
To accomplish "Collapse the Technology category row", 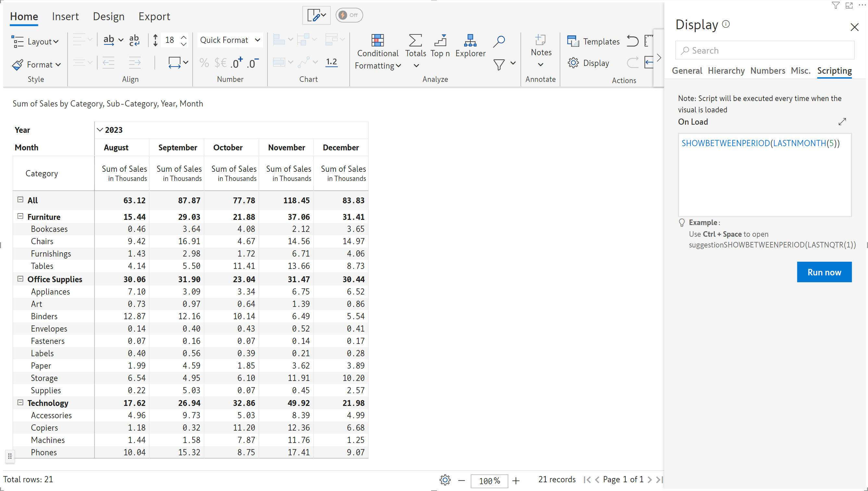I will pos(20,402).
